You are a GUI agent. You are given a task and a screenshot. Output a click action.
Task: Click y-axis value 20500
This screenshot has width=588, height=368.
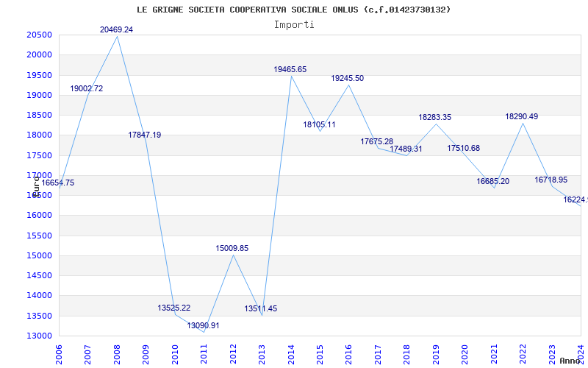[39, 35]
